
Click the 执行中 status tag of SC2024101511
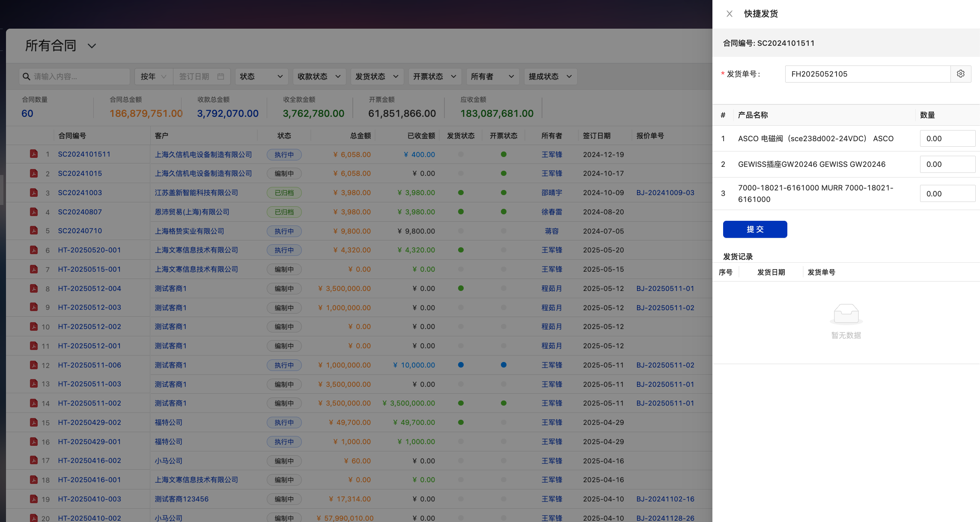[284, 154]
